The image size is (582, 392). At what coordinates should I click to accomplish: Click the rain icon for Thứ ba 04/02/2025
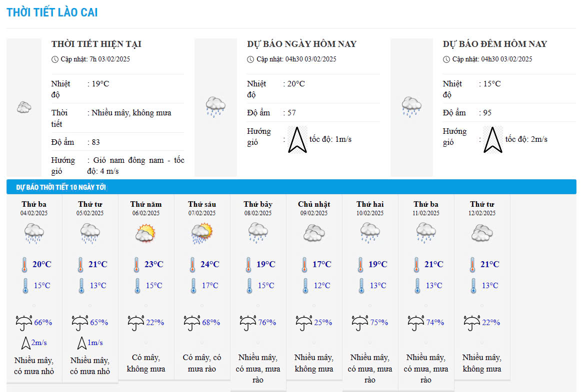tap(34, 233)
